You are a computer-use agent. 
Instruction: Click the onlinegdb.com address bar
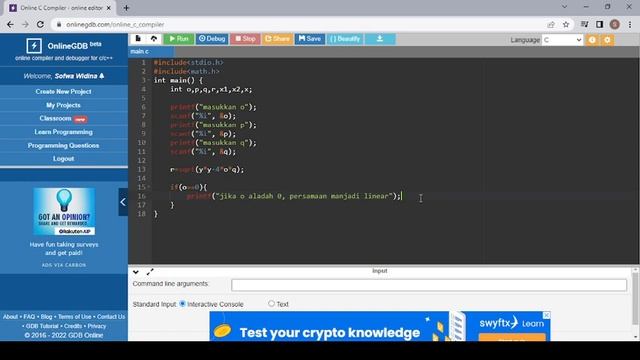click(302, 24)
